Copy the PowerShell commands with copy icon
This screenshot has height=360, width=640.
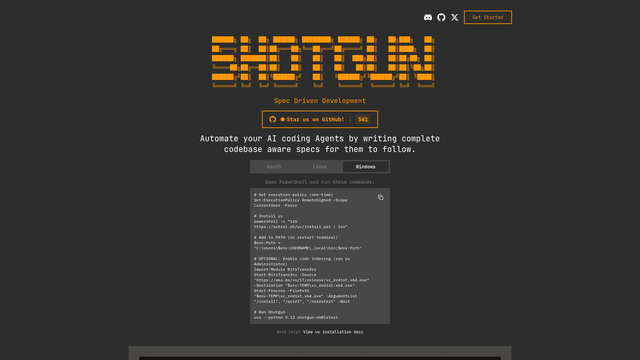(x=380, y=198)
